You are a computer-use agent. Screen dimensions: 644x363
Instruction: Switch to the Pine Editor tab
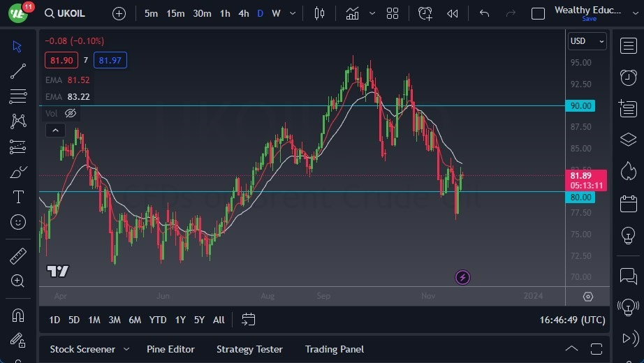coord(170,349)
